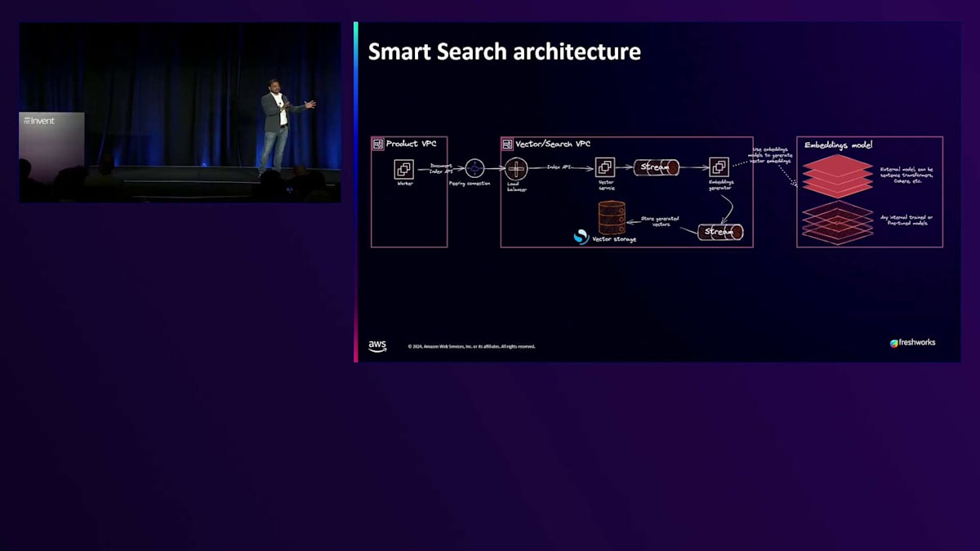The image size is (980, 551).
Task: Click the 'Embeddings model' heading
Action: point(838,145)
